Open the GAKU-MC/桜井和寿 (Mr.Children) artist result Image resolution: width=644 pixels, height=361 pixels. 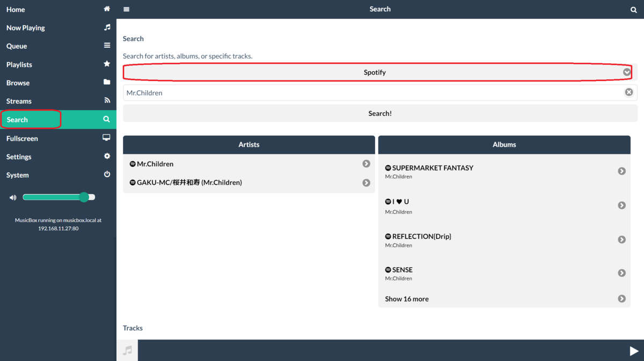249,182
